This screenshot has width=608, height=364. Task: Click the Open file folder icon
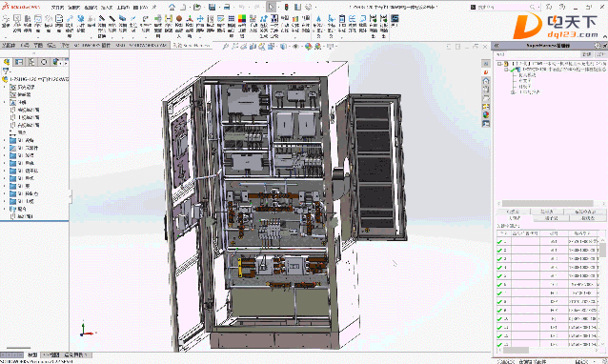(x=197, y=7)
